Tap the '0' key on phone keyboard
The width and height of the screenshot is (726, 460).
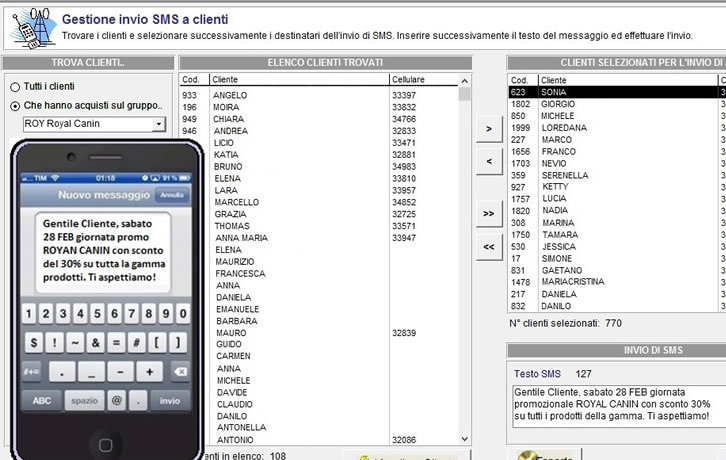pyautogui.click(x=183, y=314)
